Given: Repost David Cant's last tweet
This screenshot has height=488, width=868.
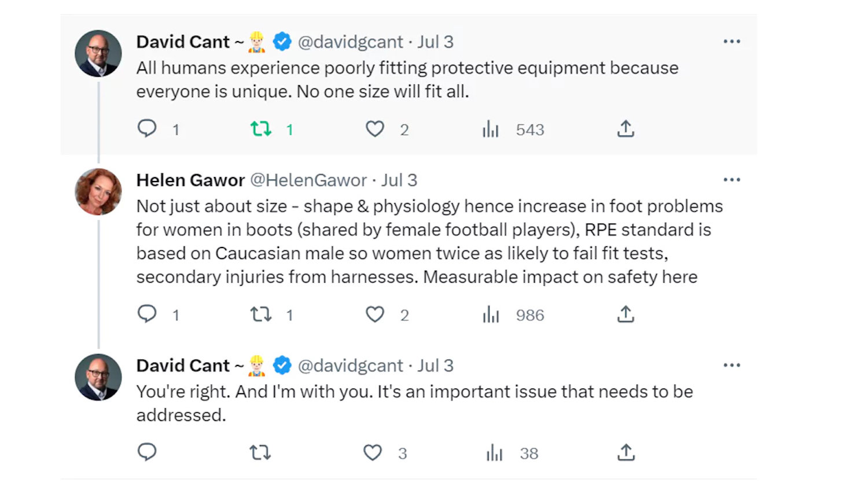Looking at the screenshot, I should tap(260, 452).
